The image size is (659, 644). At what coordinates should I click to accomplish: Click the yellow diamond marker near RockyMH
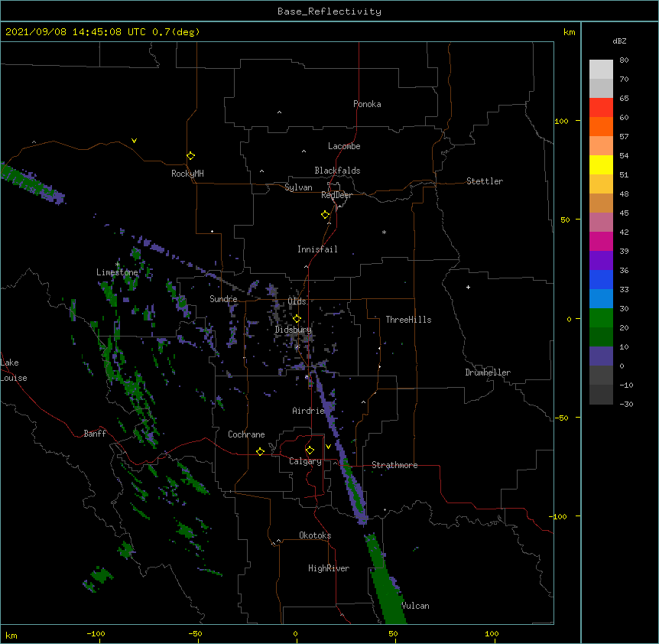tap(190, 156)
